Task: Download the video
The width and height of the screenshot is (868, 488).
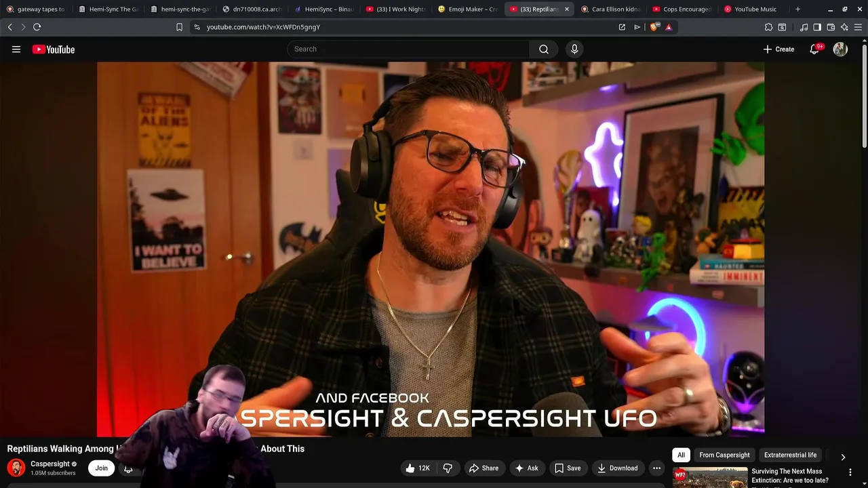Action: (617, 468)
